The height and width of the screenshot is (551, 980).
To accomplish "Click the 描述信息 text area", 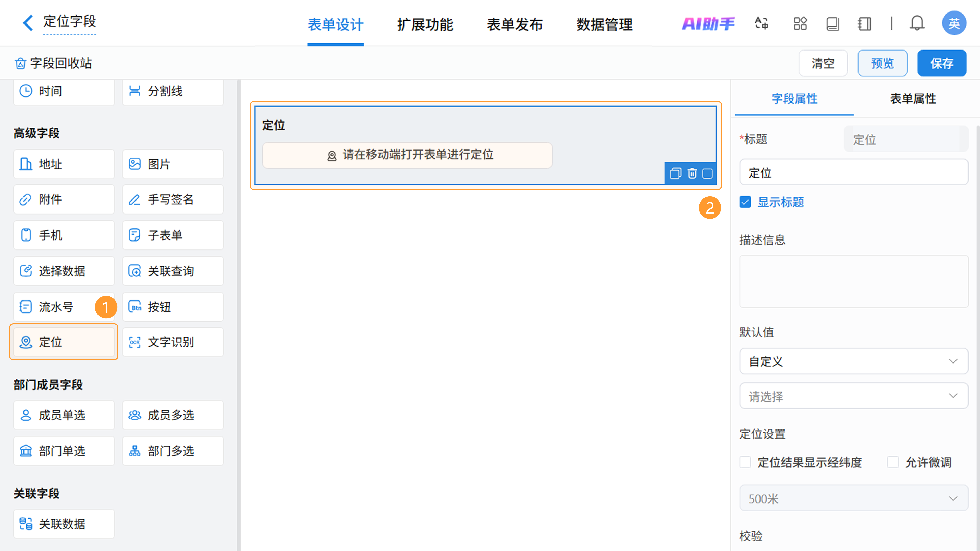I will click(853, 281).
